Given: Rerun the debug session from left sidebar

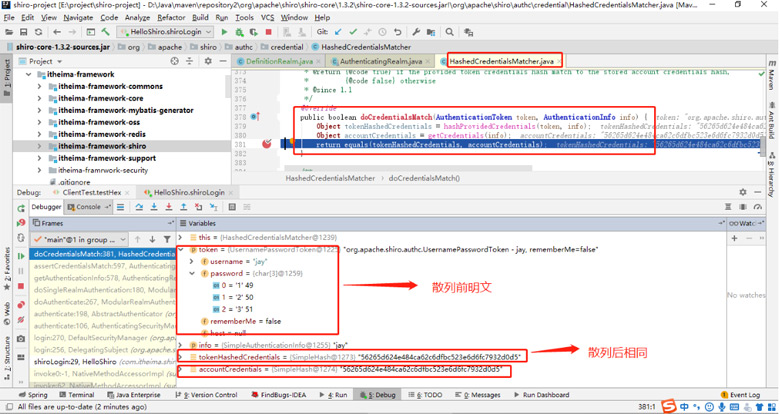Looking at the screenshot, I should pyautogui.click(x=21, y=208).
